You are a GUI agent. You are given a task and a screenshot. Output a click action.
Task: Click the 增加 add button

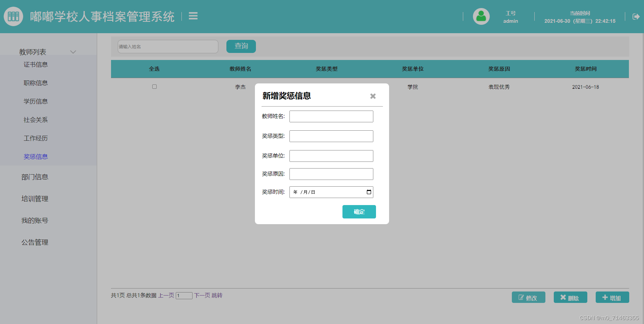pyautogui.click(x=612, y=298)
